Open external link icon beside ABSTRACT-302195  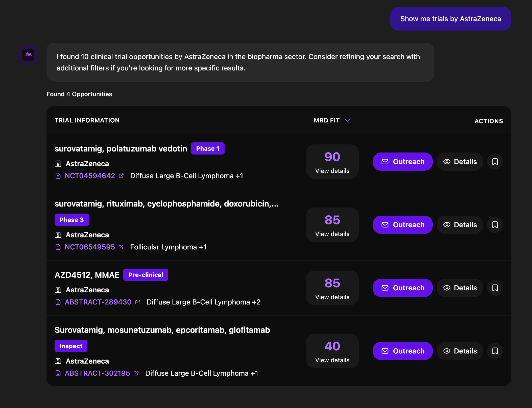click(136, 373)
